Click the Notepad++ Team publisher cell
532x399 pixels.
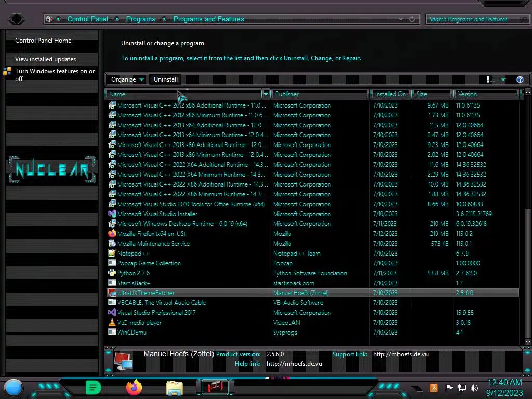coord(297,254)
